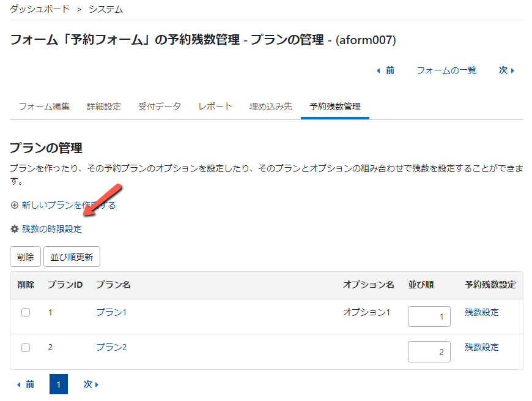Image resolution: width=532 pixels, height=401 pixels.
Task: Open フォームの一覧 link
Action: click(446, 70)
